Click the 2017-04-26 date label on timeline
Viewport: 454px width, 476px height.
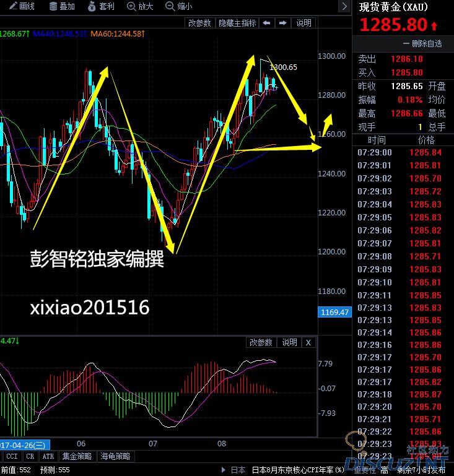24,444
